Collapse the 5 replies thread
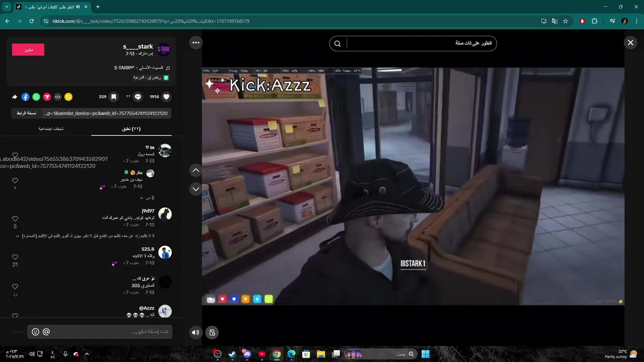644x362 pixels. 147,198
